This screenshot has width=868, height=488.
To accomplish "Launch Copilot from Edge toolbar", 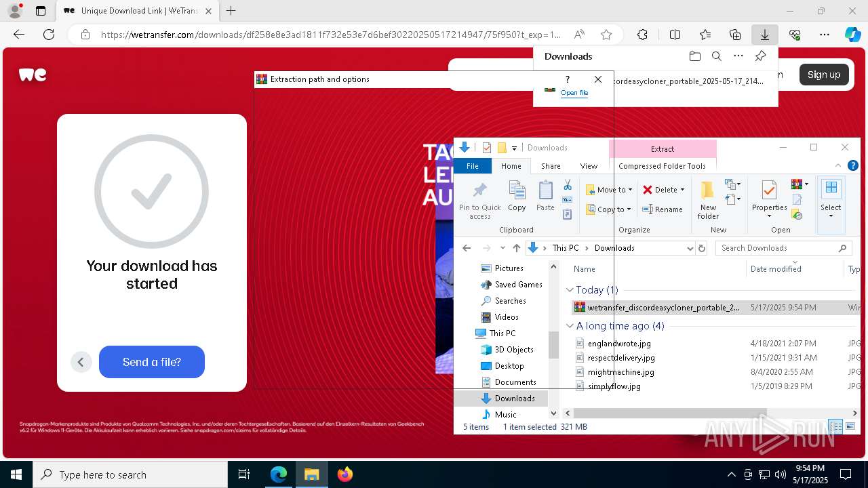I will click(852, 35).
